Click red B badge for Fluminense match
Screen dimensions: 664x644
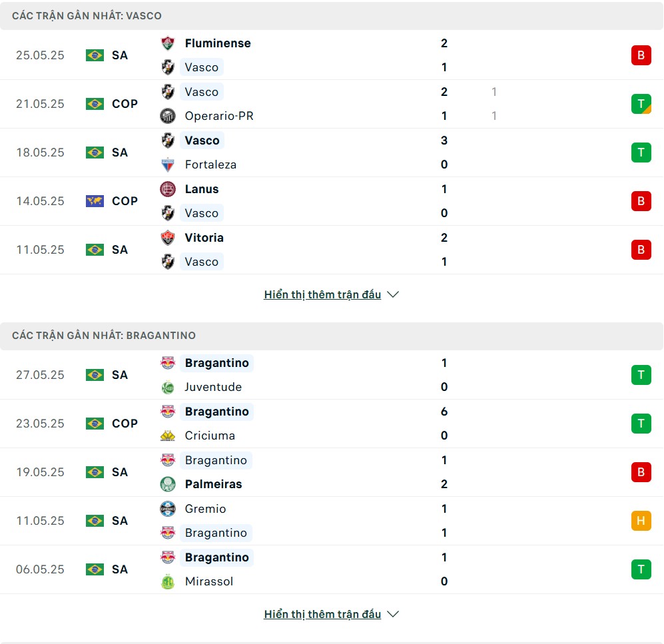click(641, 55)
